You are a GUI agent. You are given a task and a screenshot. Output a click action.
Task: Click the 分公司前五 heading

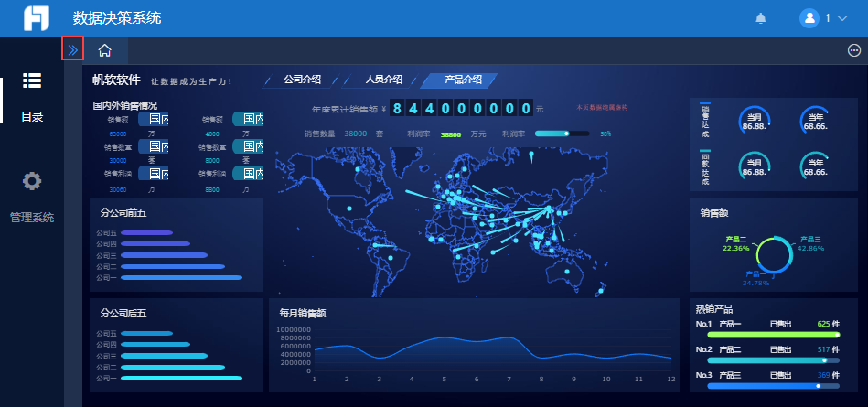tap(123, 212)
